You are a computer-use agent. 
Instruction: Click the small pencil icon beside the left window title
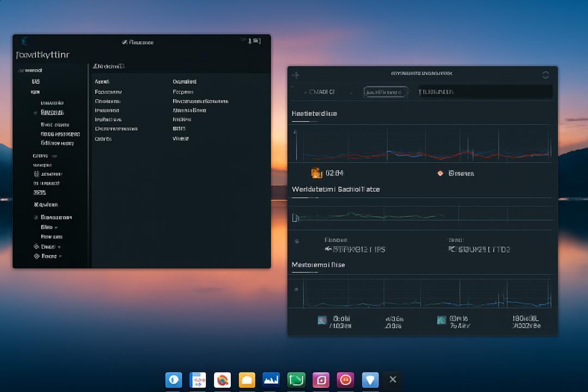click(x=125, y=42)
